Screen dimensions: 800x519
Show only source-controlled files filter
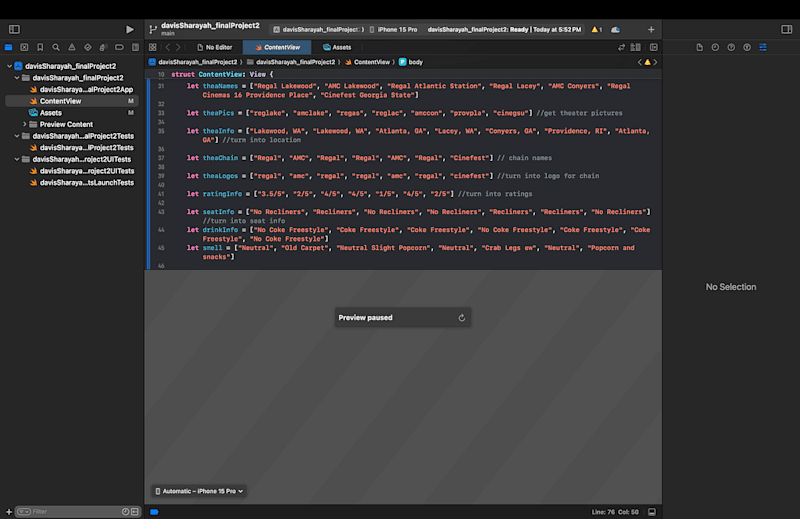coord(135,512)
